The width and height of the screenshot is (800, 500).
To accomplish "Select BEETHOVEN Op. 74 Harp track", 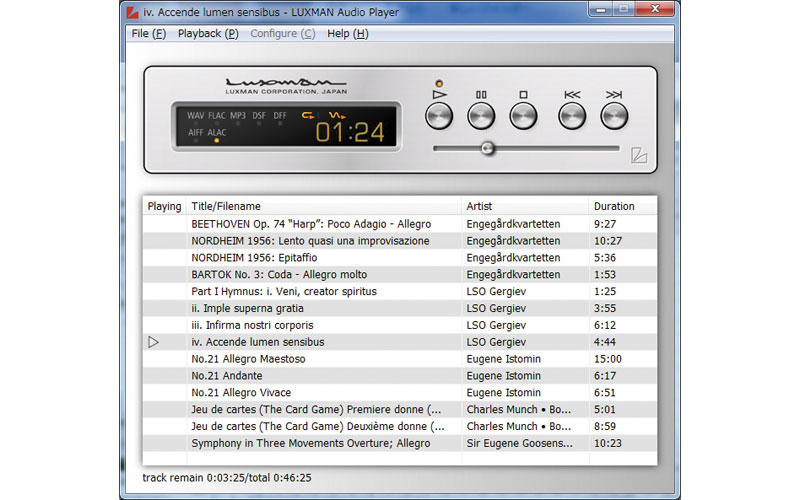I will [x=400, y=224].
